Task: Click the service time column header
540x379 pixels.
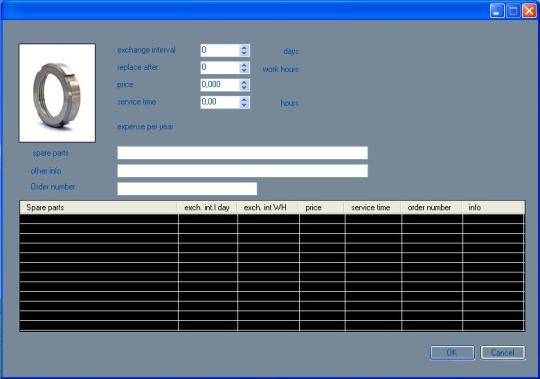Action: [x=373, y=208]
